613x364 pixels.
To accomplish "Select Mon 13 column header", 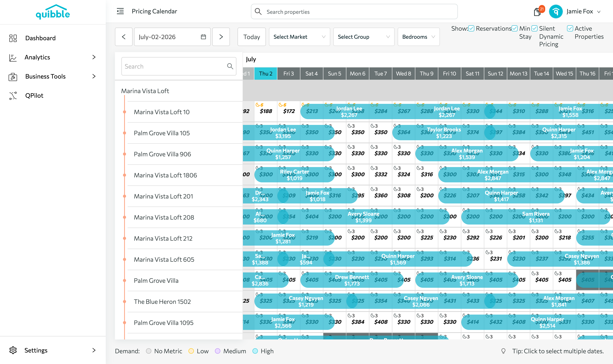I will click(518, 74).
